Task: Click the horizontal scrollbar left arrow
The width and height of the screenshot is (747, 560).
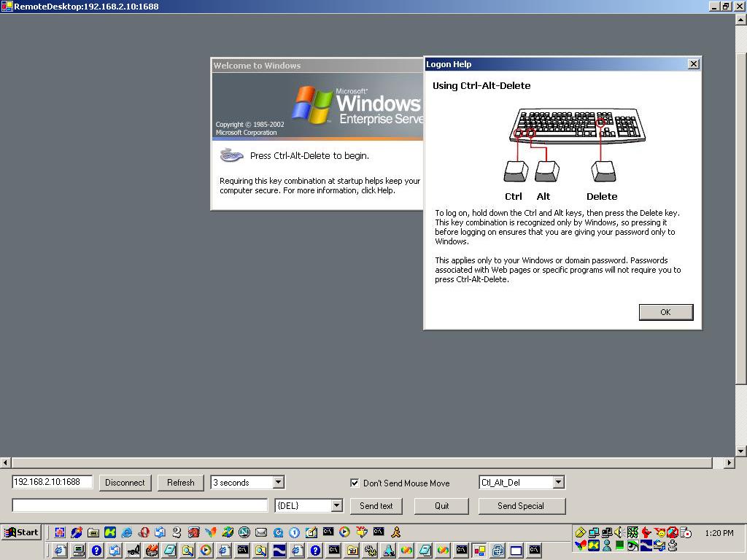Action: click(5, 462)
